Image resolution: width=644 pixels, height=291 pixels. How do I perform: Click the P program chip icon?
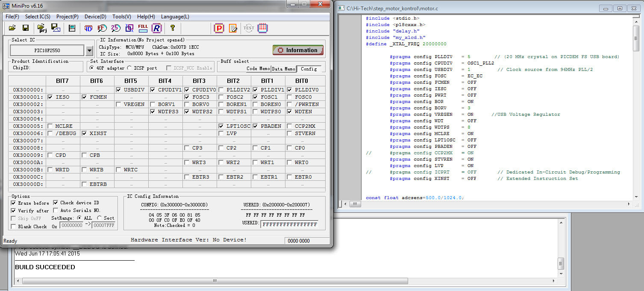[x=219, y=28]
